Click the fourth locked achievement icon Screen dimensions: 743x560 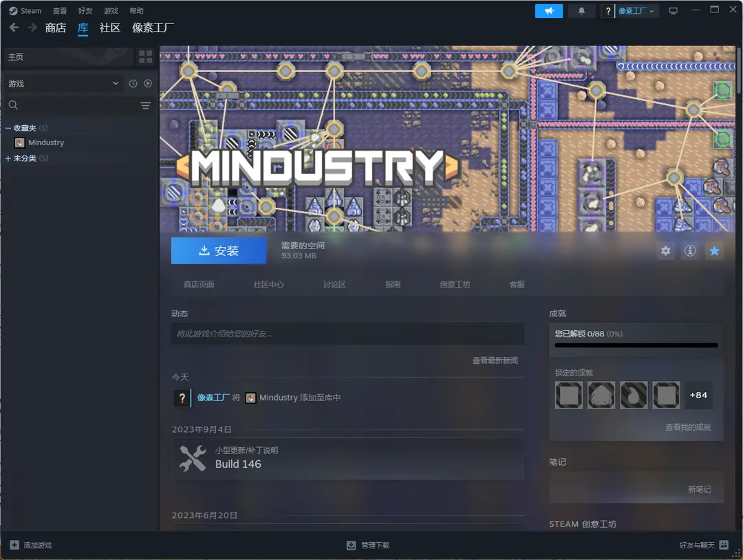click(666, 395)
